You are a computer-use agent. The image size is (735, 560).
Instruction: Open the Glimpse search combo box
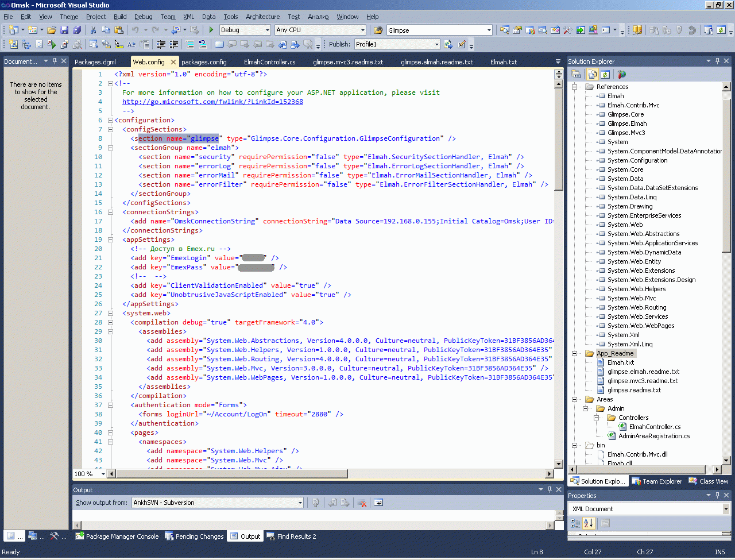(x=489, y=30)
